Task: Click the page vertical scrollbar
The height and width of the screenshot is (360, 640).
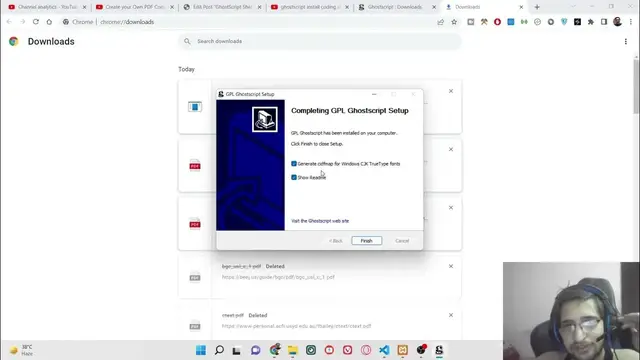Action: coord(636,87)
